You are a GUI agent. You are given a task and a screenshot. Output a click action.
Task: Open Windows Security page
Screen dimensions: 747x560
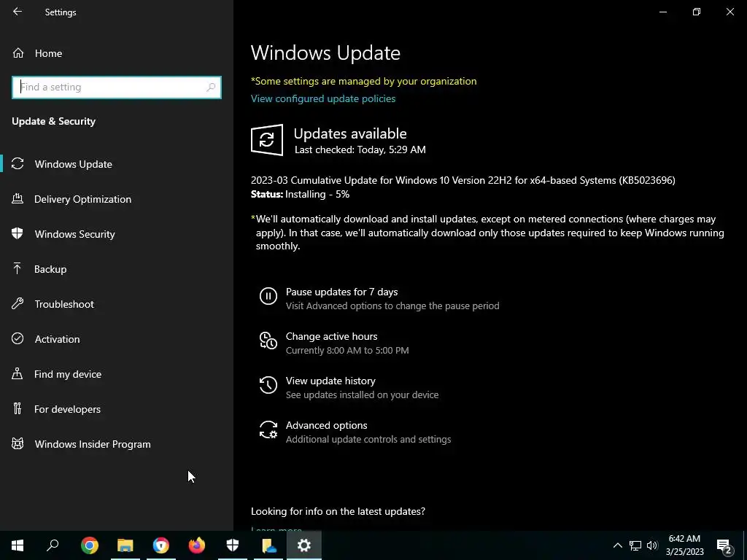[x=75, y=234]
